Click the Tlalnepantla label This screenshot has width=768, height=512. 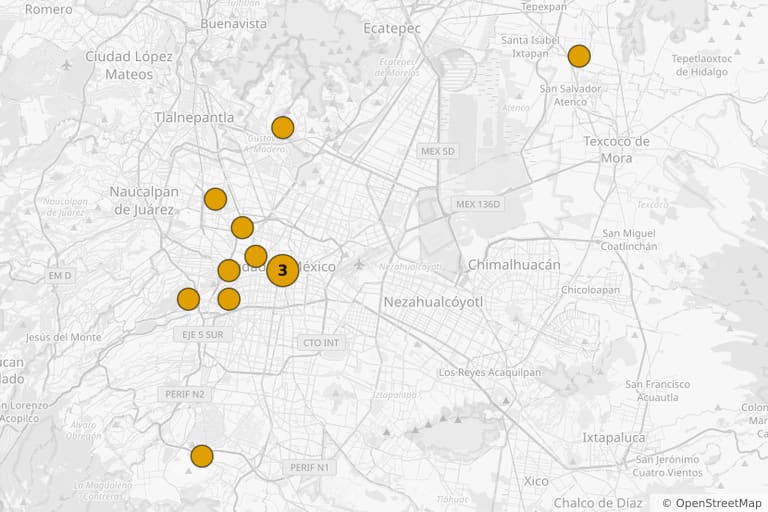[x=194, y=118]
